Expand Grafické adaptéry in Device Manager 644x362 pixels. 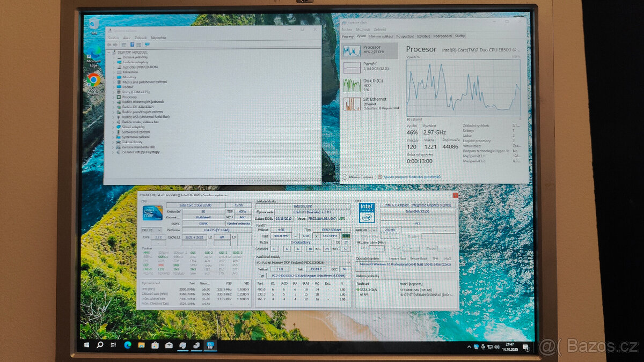pos(114,62)
